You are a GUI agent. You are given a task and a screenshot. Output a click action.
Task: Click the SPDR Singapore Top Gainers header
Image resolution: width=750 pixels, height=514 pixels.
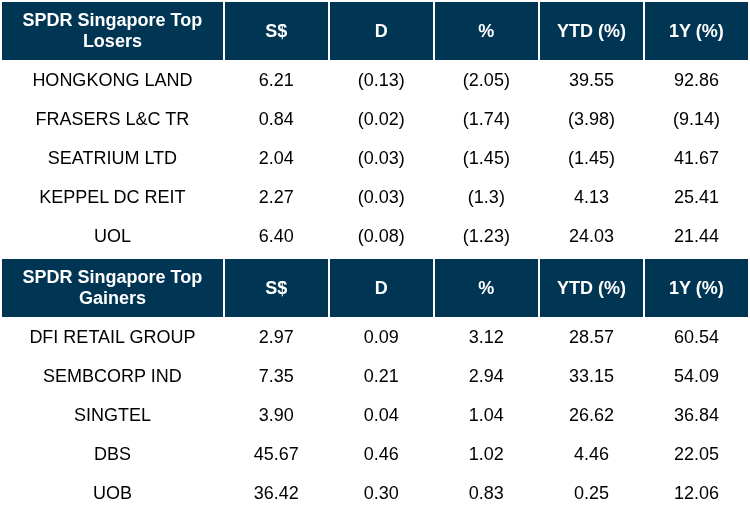112,288
